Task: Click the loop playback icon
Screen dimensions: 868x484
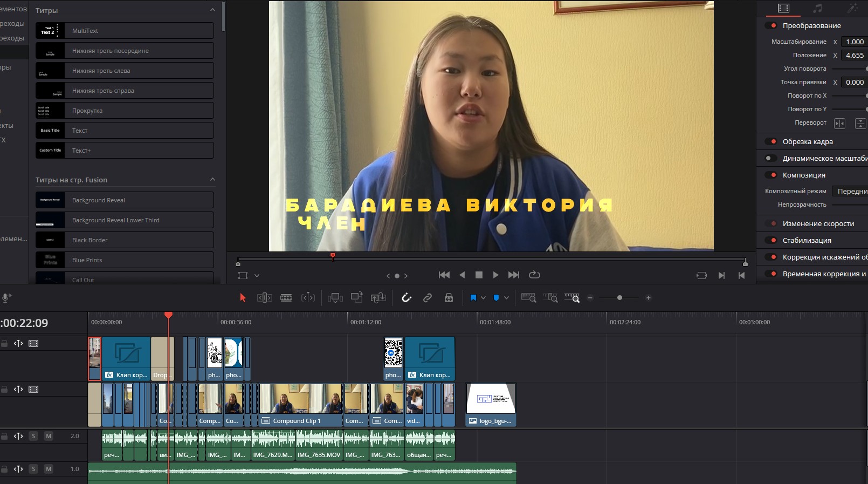Action: point(534,275)
